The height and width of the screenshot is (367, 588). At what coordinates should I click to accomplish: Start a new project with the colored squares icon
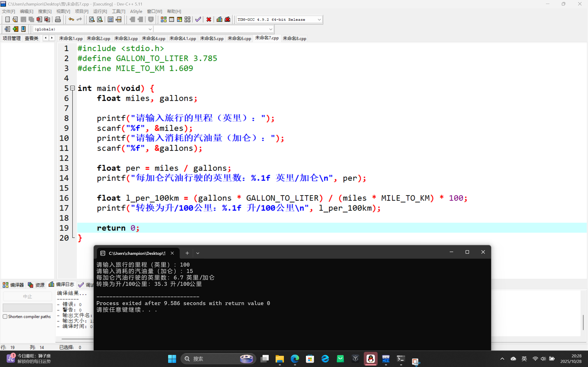[163, 19]
